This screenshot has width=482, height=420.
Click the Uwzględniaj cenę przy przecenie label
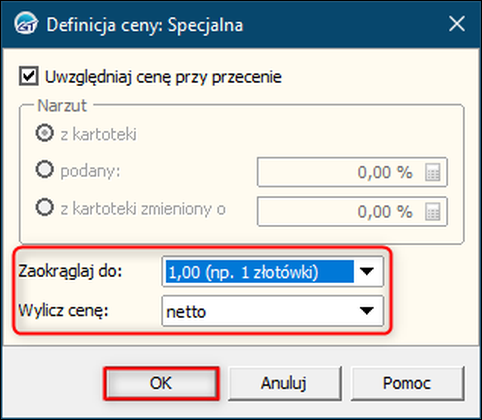click(x=163, y=77)
